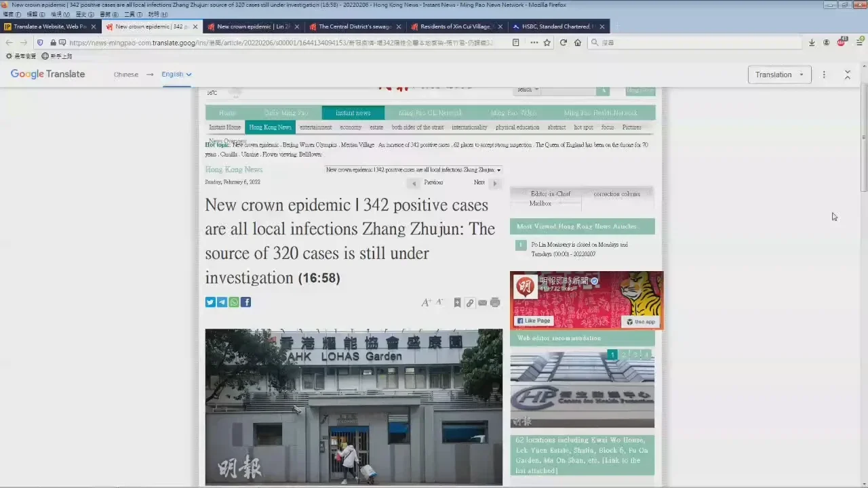Image resolution: width=868 pixels, height=488 pixels.
Task: Open the Firefox hamburger menu
Action: click(859, 43)
